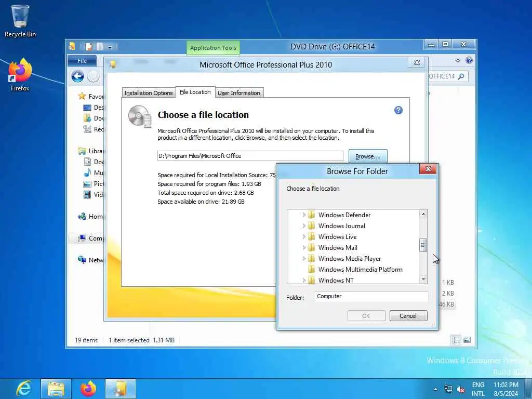Click Windows Live folder icon

(311, 236)
